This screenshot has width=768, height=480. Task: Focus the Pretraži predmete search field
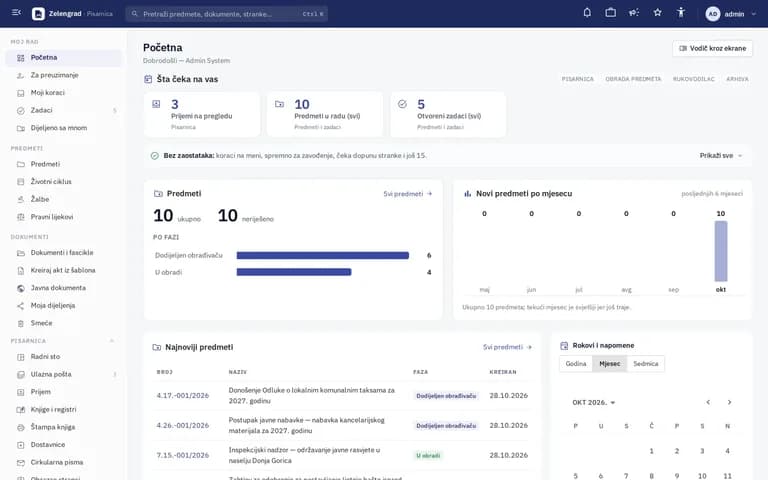227,14
